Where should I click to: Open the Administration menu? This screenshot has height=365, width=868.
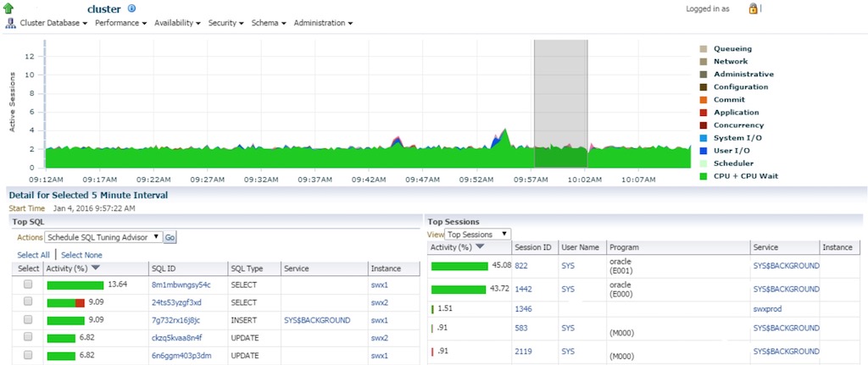pyautogui.click(x=323, y=23)
